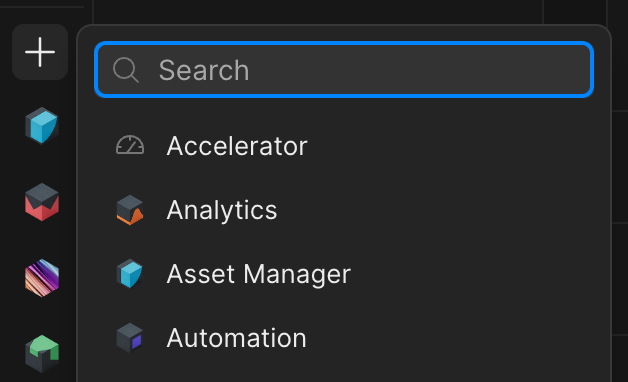Click the Analytics orange cube icon
Screen dimensions: 628x382
130,210
